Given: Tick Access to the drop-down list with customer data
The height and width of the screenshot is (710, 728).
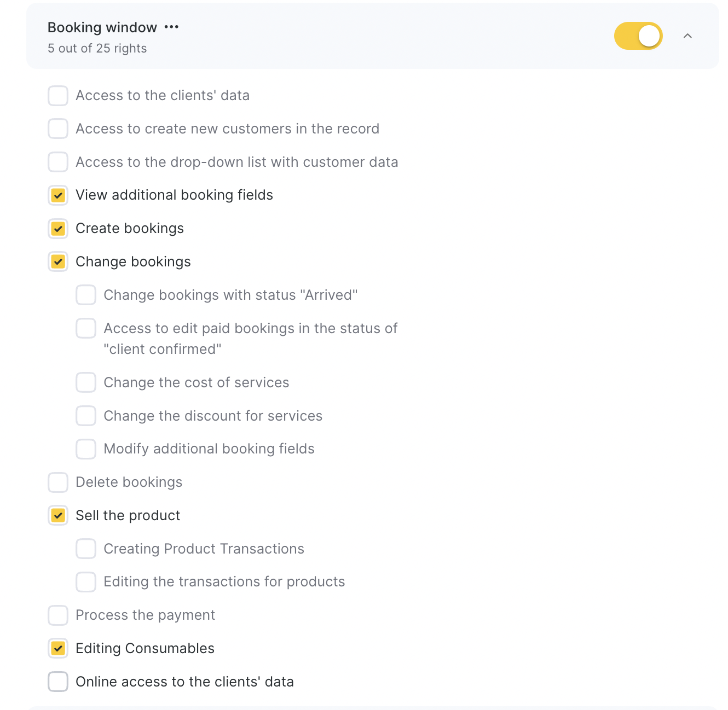Looking at the screenshot, I should point(58,162).
